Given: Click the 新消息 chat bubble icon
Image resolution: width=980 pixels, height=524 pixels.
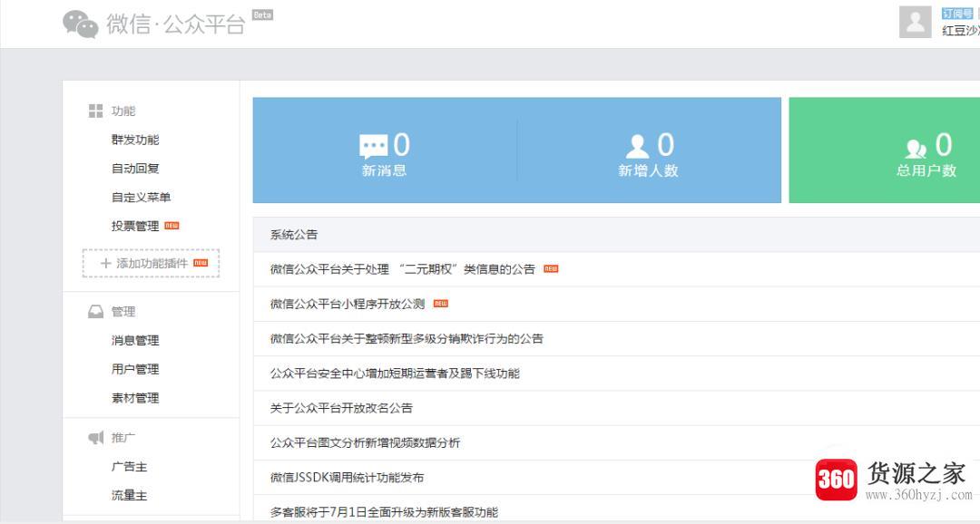Looking at the screenshot, I should tap(373, 147).
